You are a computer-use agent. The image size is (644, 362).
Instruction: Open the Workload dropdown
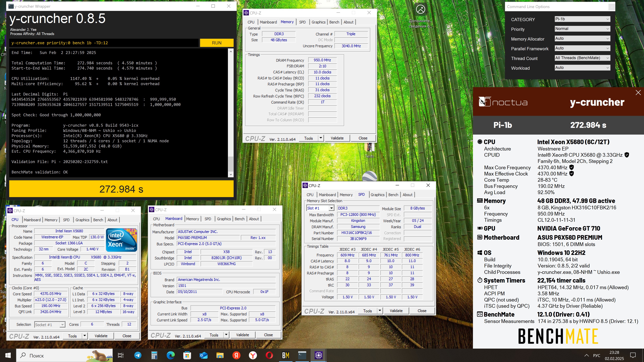tap(582, 68)
